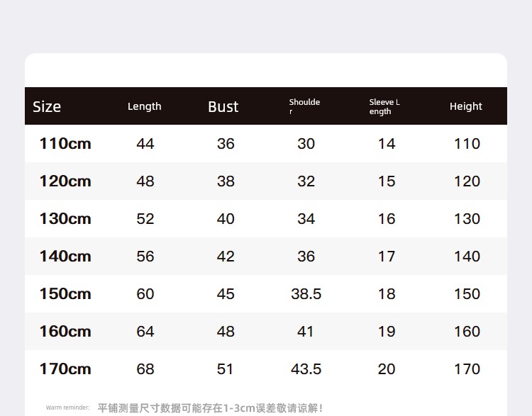This screenshot has height=416, width=532.
Task: Select the Length column header
Action: pos(145,106)
